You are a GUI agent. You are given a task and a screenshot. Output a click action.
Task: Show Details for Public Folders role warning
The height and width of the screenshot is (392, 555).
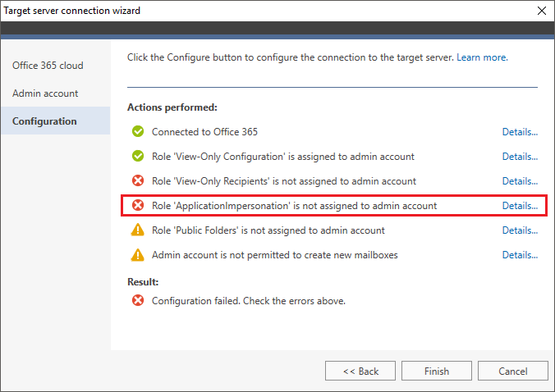pyautogui.click(x=520, y=230)
